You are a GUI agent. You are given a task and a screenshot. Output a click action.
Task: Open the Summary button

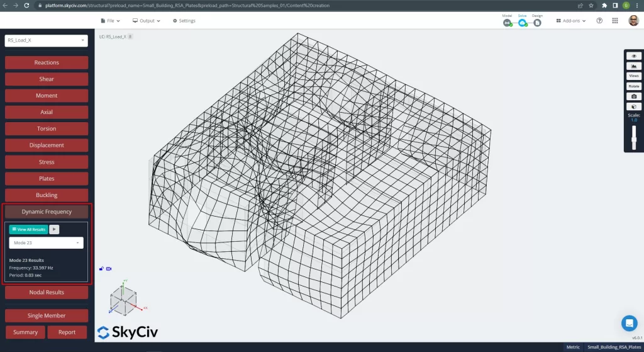click(x=25, y=332)
